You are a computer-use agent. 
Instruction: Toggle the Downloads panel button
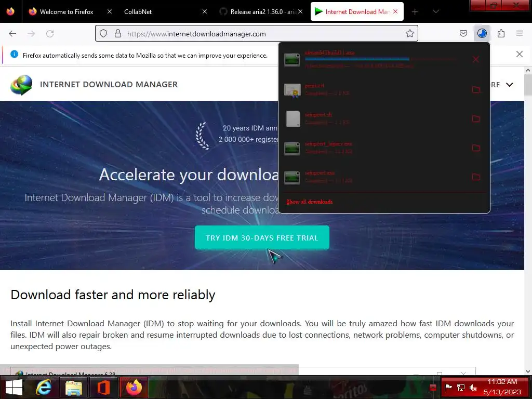482,33
